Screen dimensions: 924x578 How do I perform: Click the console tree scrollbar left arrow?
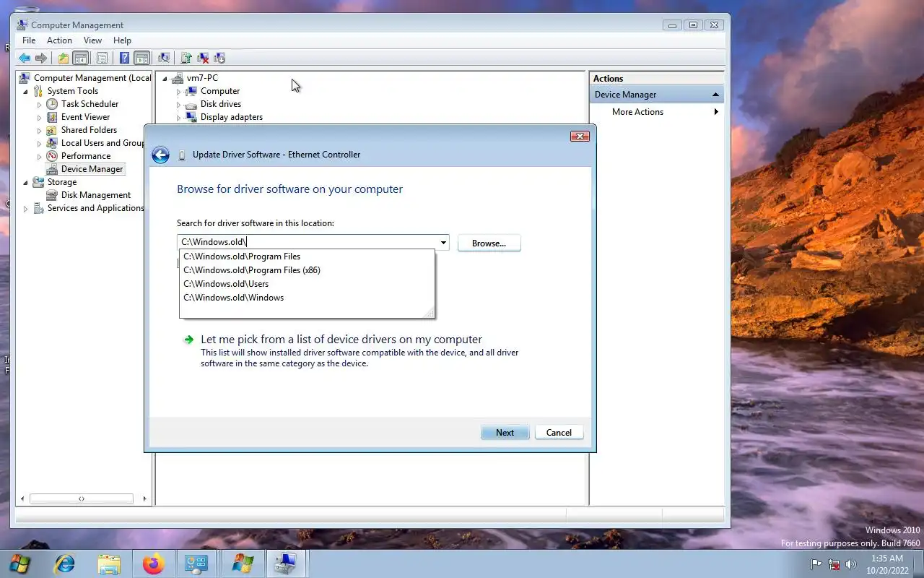[x=22, y=499]
